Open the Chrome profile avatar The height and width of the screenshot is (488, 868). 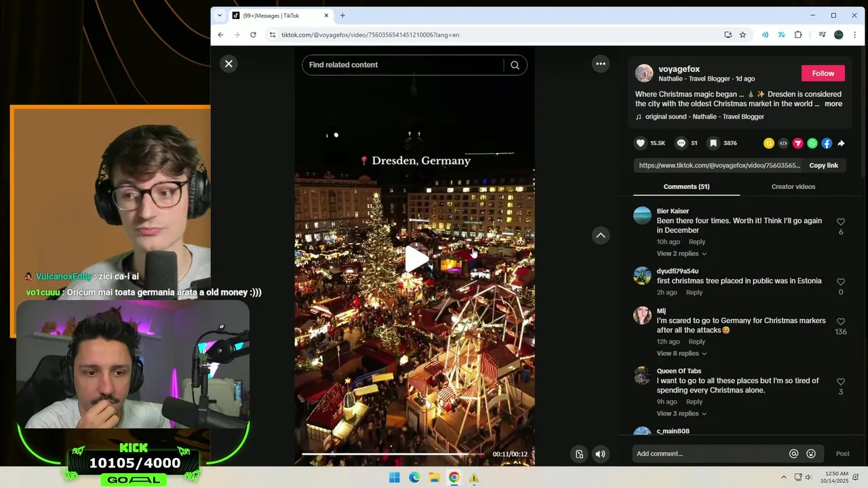click(838, 35)
